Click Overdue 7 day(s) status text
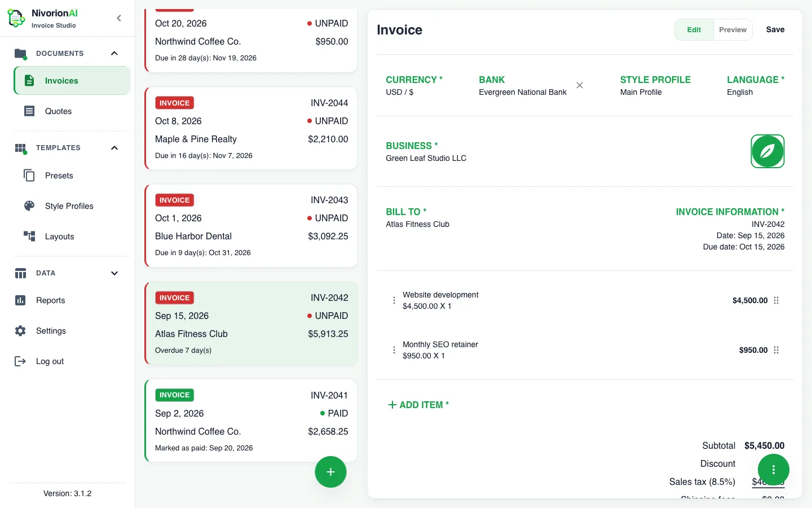The width and height of the screenshot is (812, 508). click(x=183, y=351)
